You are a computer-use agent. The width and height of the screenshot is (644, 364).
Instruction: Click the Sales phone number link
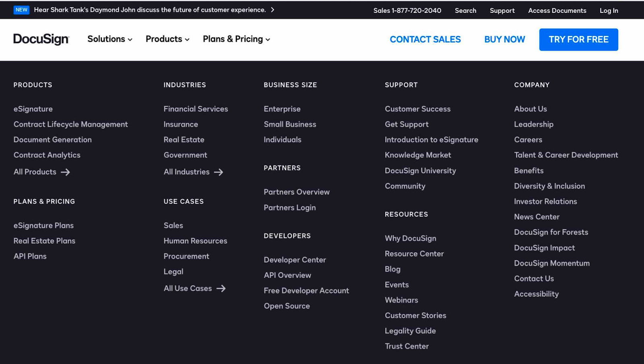coord(407,10)
